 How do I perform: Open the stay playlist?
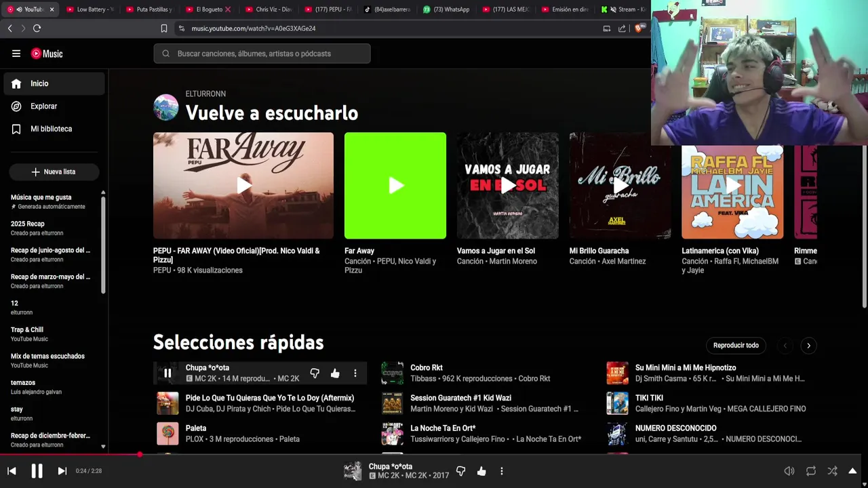click(52, 413)
